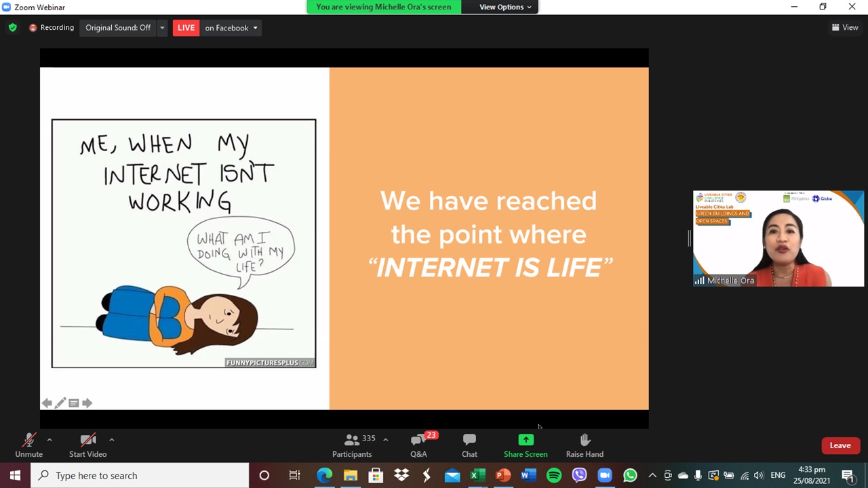Open the Q&A panel
Image resolution: width=868 pixels, height=488 pixels.
tap(418, 445)
